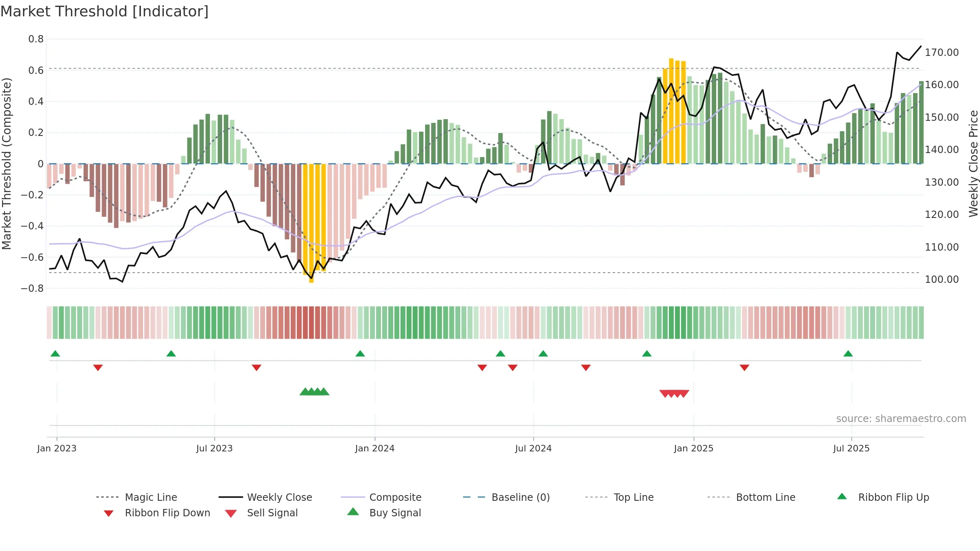Viewport: 980px width, 551px height.
Task: Click the ribbon flip up marker in May 2023
Action: click(x=171, y=353)
